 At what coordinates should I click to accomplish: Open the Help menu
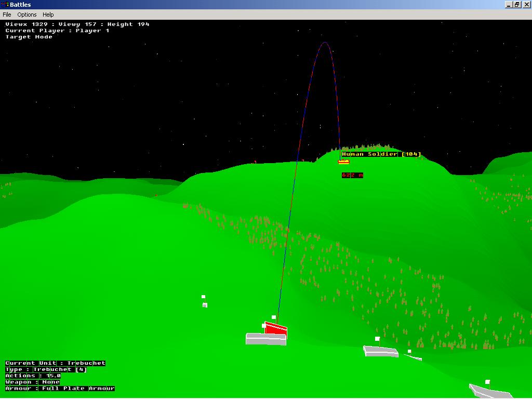tap(48, 15)
